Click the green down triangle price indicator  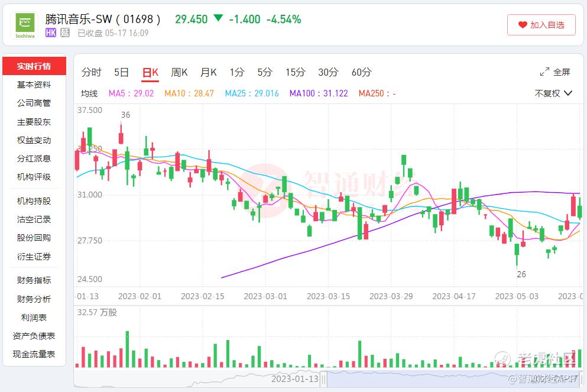[x=218, y=18]
